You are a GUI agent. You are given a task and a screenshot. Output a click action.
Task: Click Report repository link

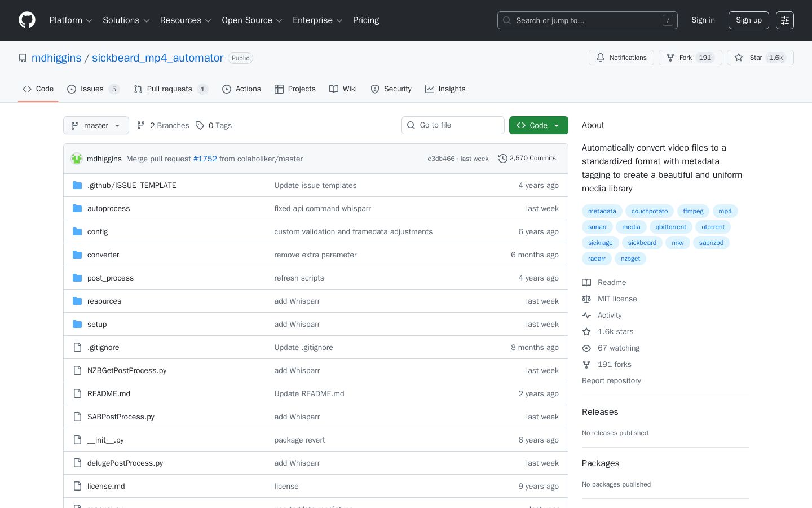click(611, 380)
